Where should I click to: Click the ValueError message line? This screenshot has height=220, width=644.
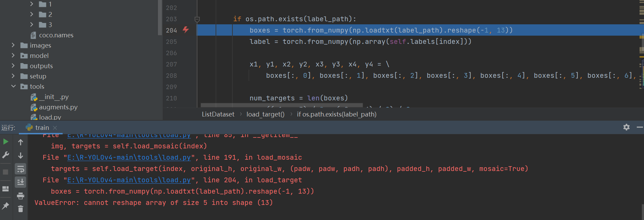point(153,203)
